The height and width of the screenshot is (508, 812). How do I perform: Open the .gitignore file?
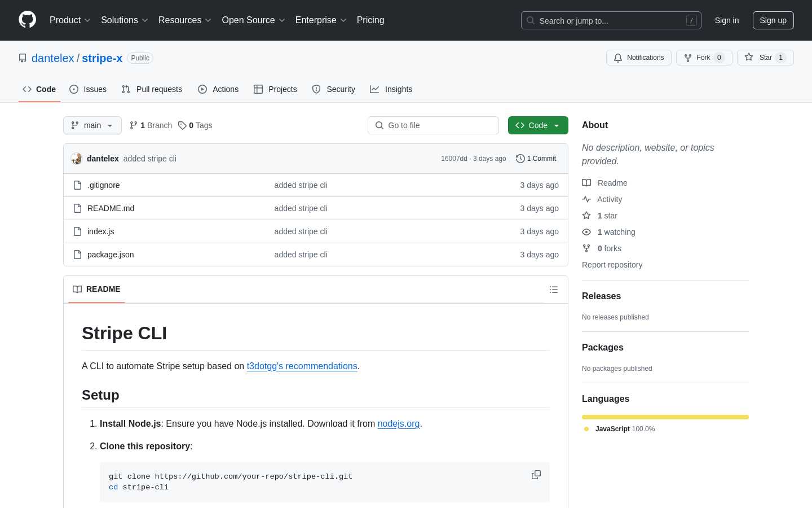[x=104, y=185]
